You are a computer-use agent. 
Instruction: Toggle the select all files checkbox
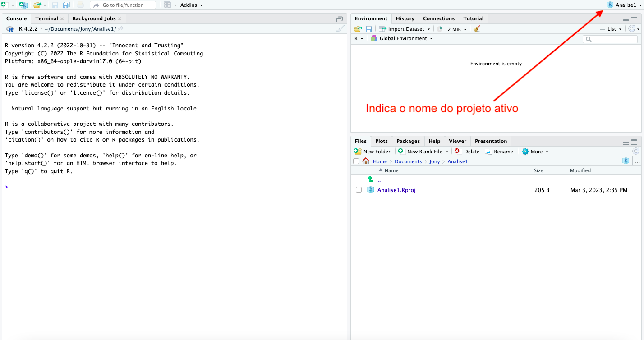tap(356, 161)
